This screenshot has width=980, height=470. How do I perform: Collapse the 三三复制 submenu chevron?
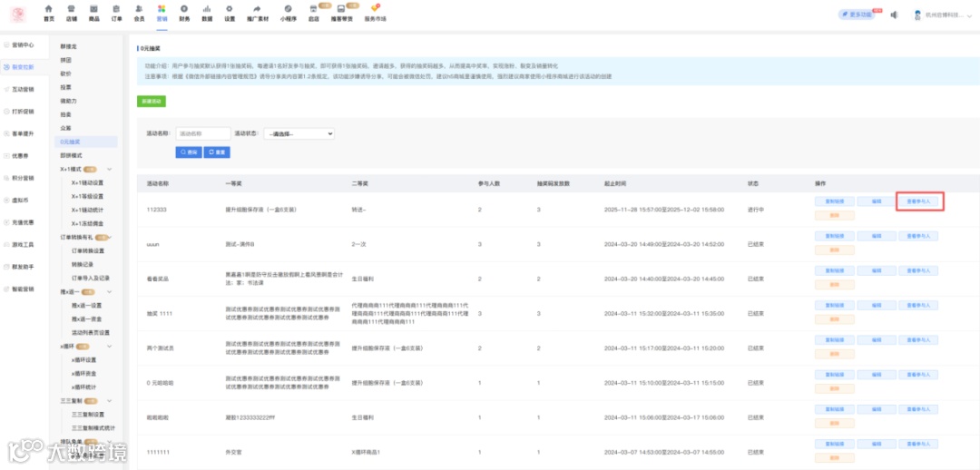tap(110, 400)
